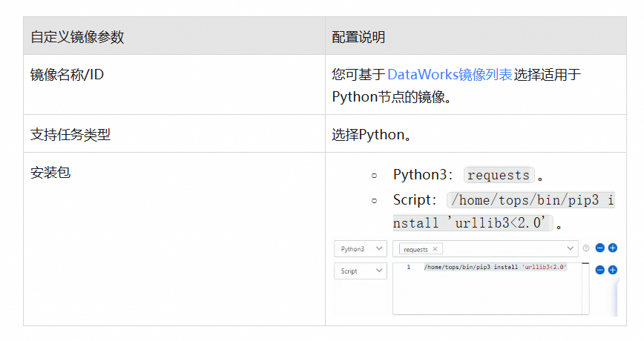Open the help icon beside the requests field
This screenshot has width=644, height=341.
586,248
